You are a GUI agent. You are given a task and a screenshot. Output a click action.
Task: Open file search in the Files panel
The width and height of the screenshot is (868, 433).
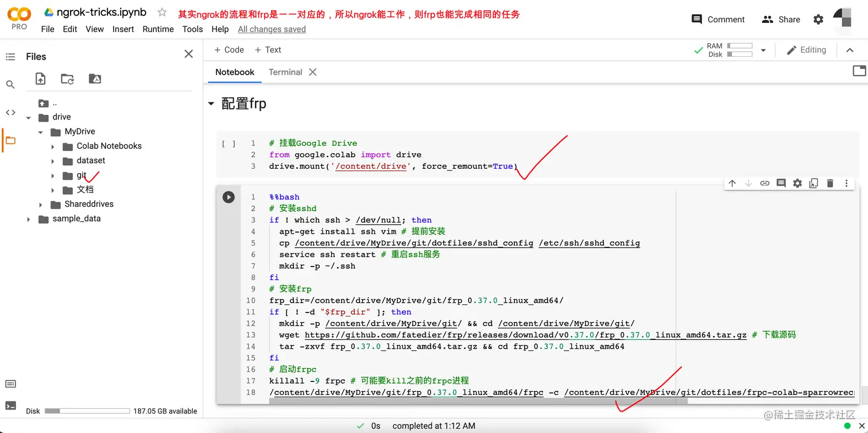point(10,84)
